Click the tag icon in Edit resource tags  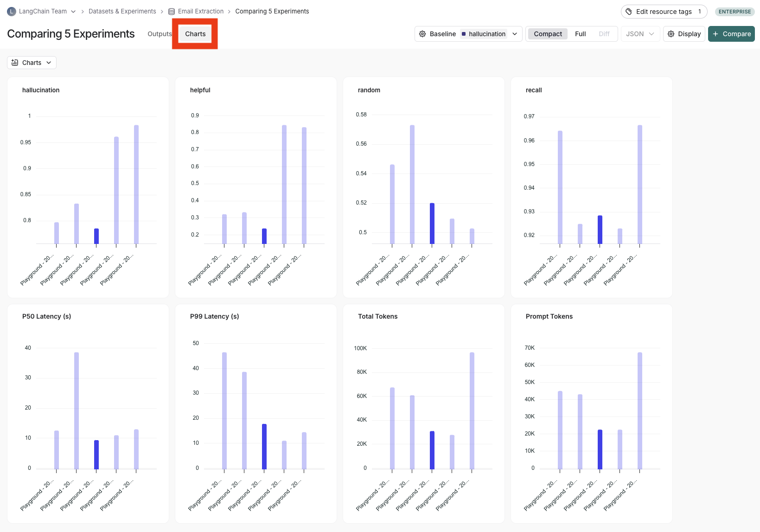(628, 11)
